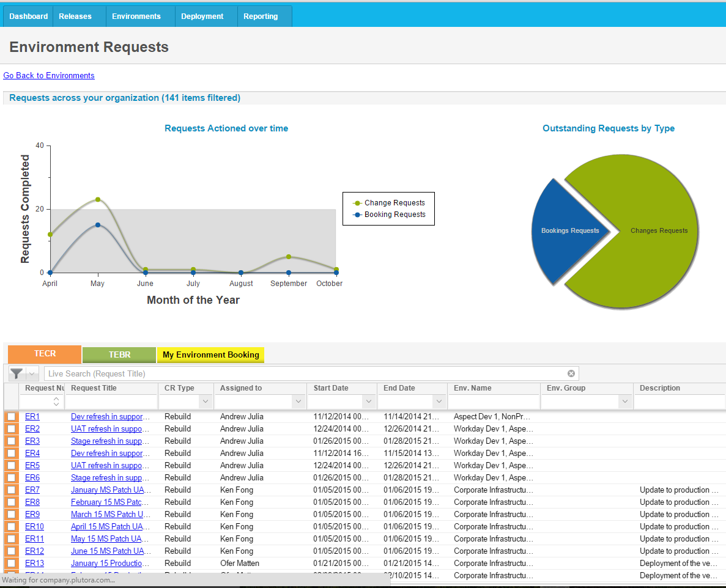The width and height of the screenshot is (726, 588).
Task: Click the Booking Requests legend marker
Action: click(x=357, y=215)
